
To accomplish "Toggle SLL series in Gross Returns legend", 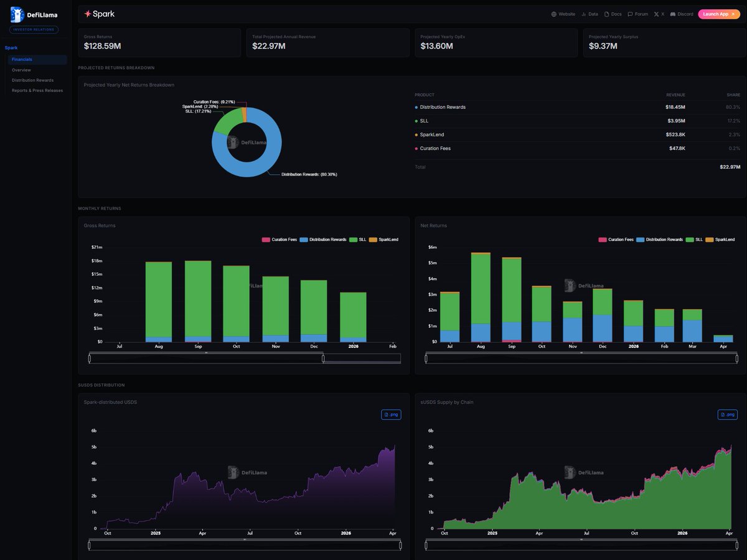I will point(353,240).
